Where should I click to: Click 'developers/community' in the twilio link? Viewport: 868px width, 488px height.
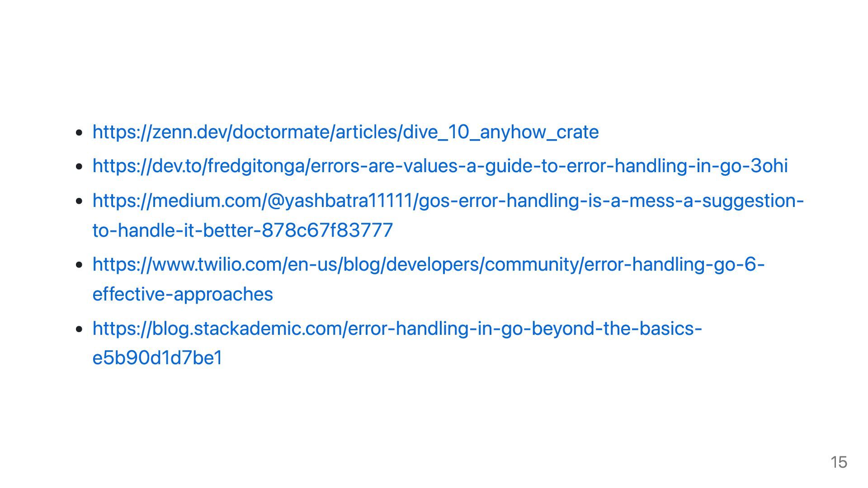tap(482, 264)
